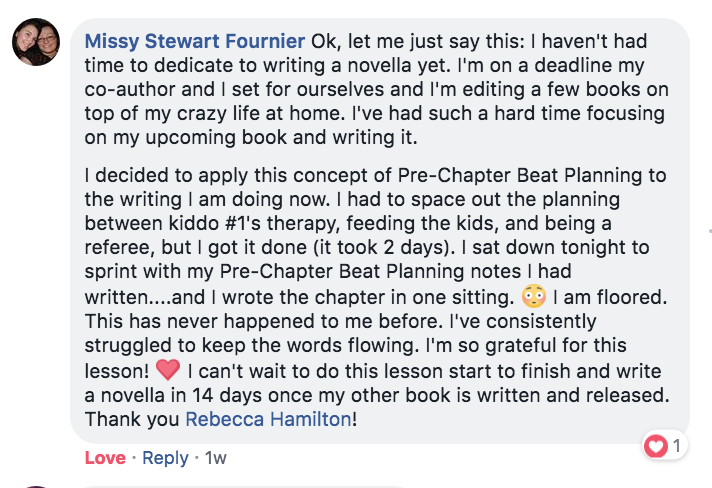Image resolution: width=712 pixels, height=488 pixels.
Task: Click the first paragraph of the comment
Action: click(376, 89)
